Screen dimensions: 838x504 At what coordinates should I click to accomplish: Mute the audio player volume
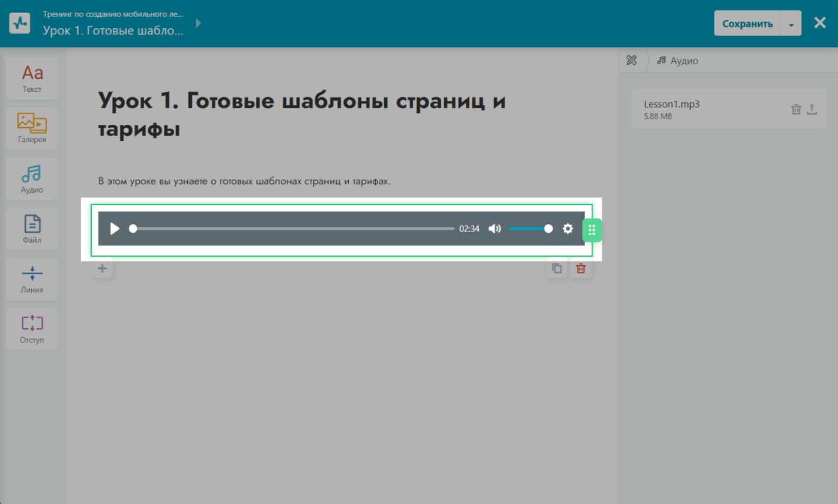[x=495, y=229]
